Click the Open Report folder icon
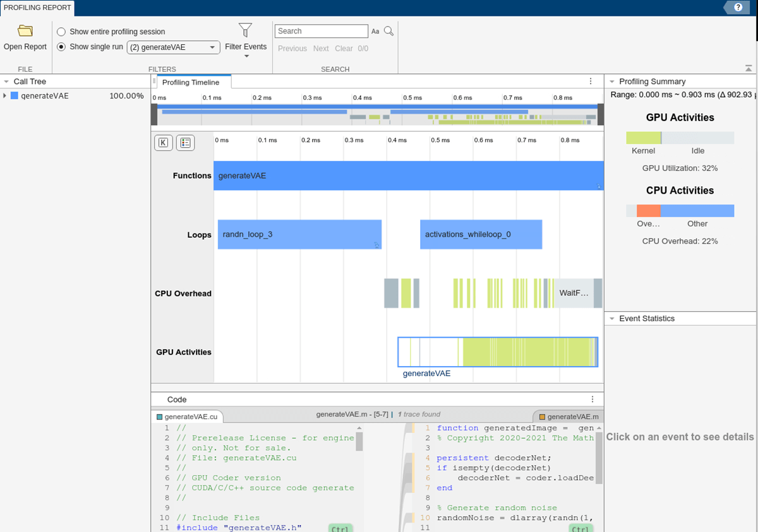The height and width of the screenshot is (532, 758). (25, 31)
